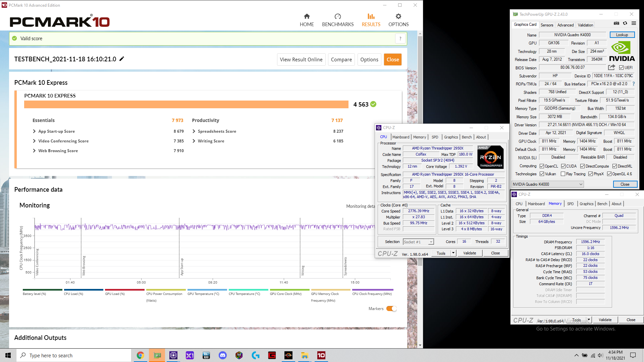Click the Ryzen Threadripper logo in CPU-Z

tap(490, 157)
